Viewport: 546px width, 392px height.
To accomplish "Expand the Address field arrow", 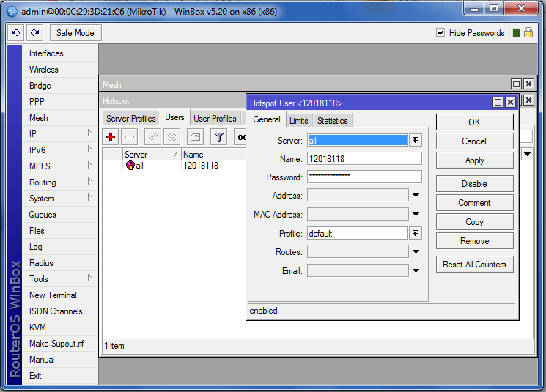I will point(416,196).
